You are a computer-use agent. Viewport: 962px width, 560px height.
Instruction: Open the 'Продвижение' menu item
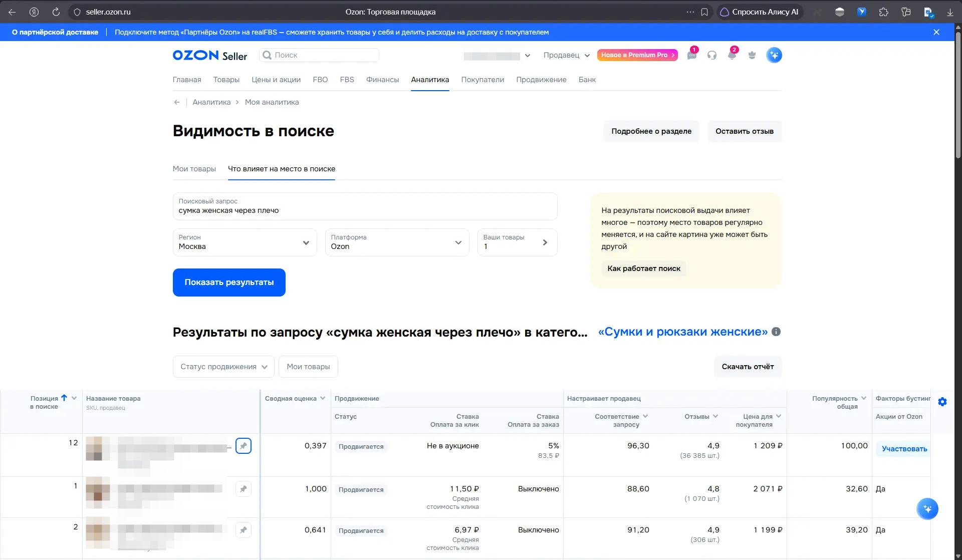[x=542, y=80]
